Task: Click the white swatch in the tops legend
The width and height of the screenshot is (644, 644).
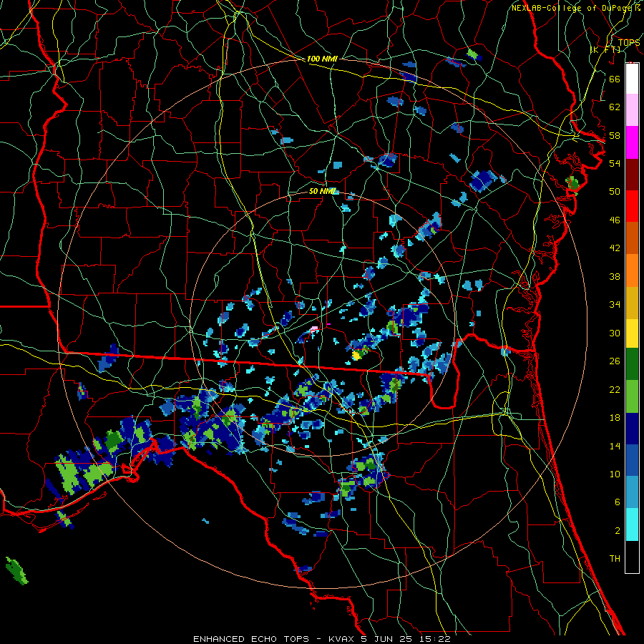Action: tap(632, 79)
